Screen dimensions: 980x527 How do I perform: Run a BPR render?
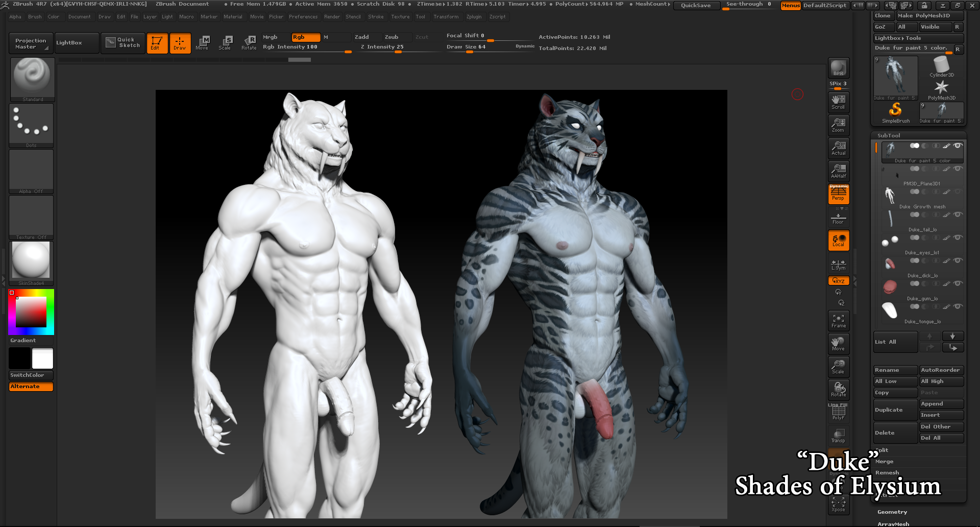(x=839, y=68)
